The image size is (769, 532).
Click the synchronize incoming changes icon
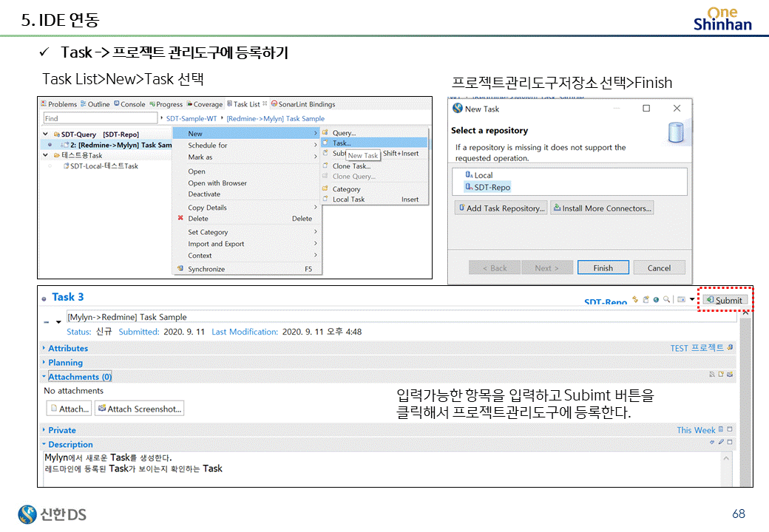(x=635, y=299)
